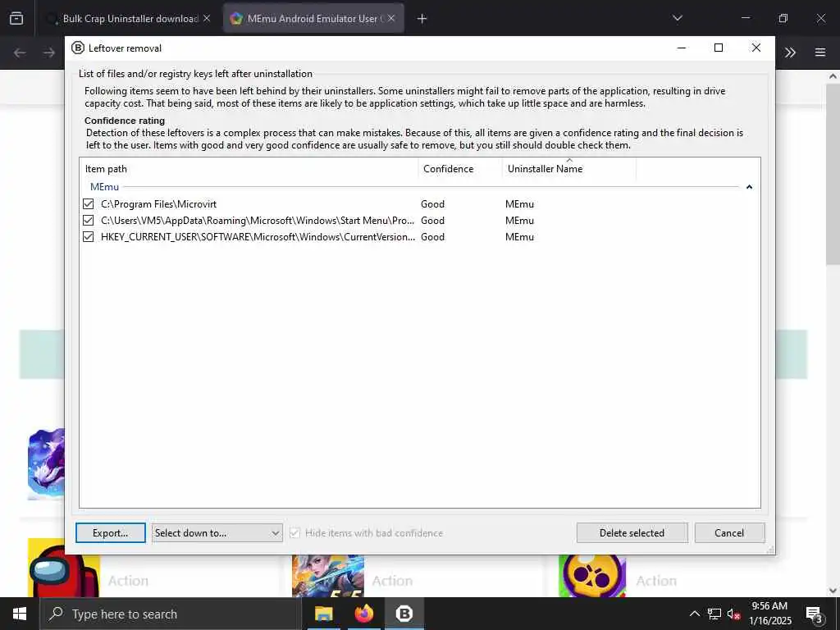Image resolution: width=840 pixels, height=630 pixels.
Task: Open the list all tabs dropdown
Action: click(x=678, y=18)
